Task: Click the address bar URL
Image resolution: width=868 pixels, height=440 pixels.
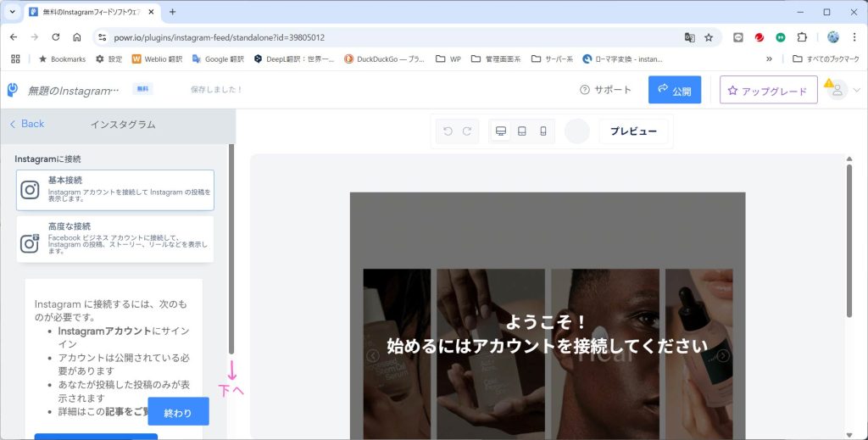Action: tap(220, 37)
